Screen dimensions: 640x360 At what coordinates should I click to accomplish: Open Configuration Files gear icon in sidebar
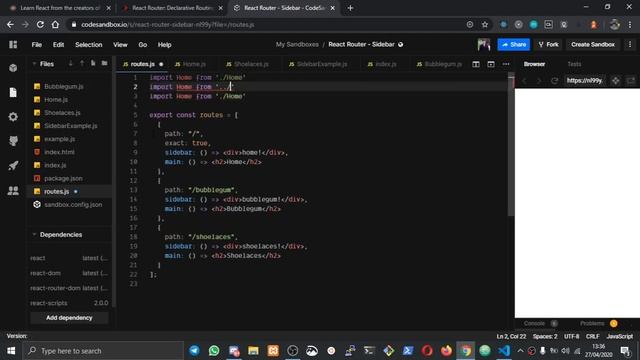[x=13, y=117]
